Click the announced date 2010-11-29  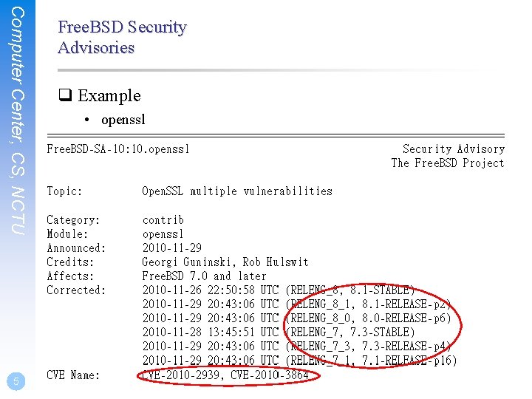tap(172, 248)
